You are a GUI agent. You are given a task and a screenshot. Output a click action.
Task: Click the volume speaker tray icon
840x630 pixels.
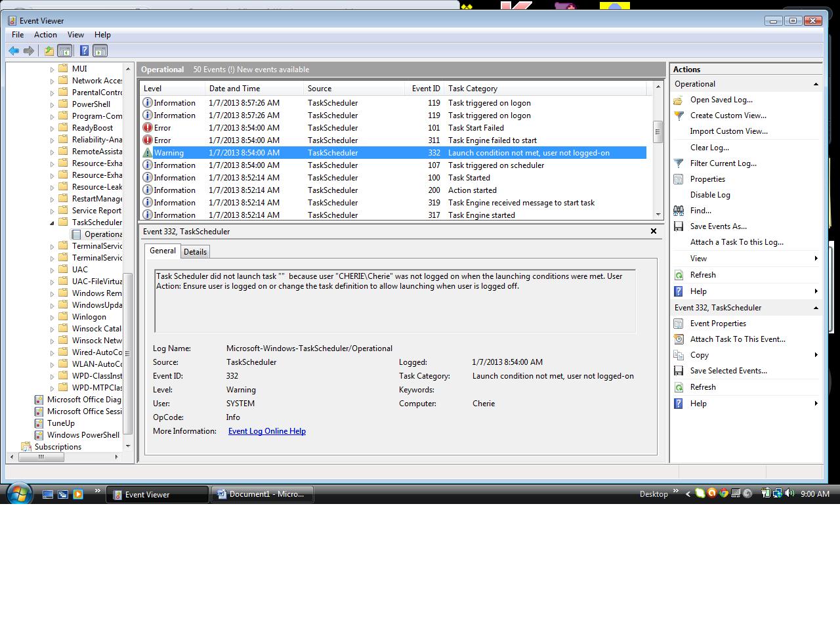pyautogui.click(x=789, y=493)
